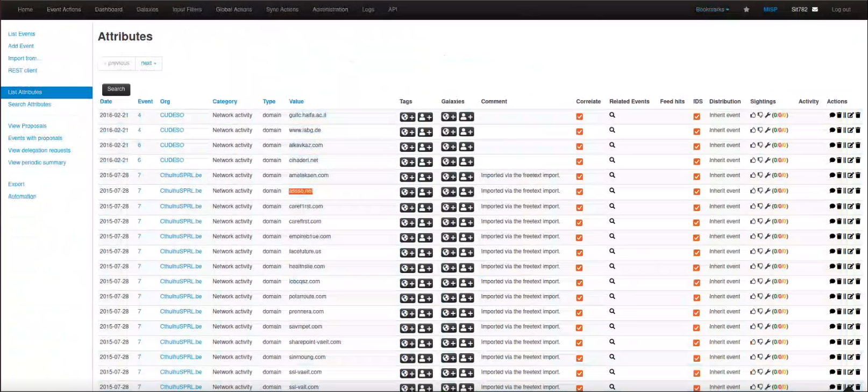The width and height of the screenshot is (868, 392).
Task: Click related events magnifier for assso.net
Action: (x=612, y=191)
